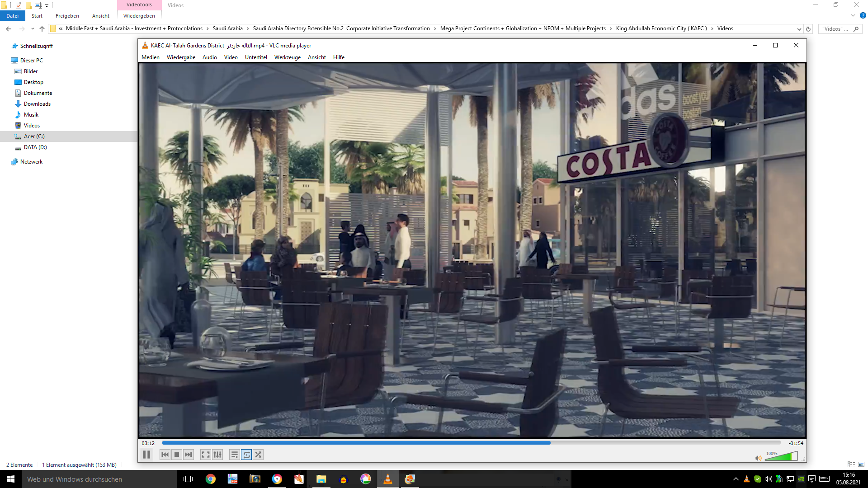Open recent locations dropdown arrow
The image size is (868, 488).
33,29
